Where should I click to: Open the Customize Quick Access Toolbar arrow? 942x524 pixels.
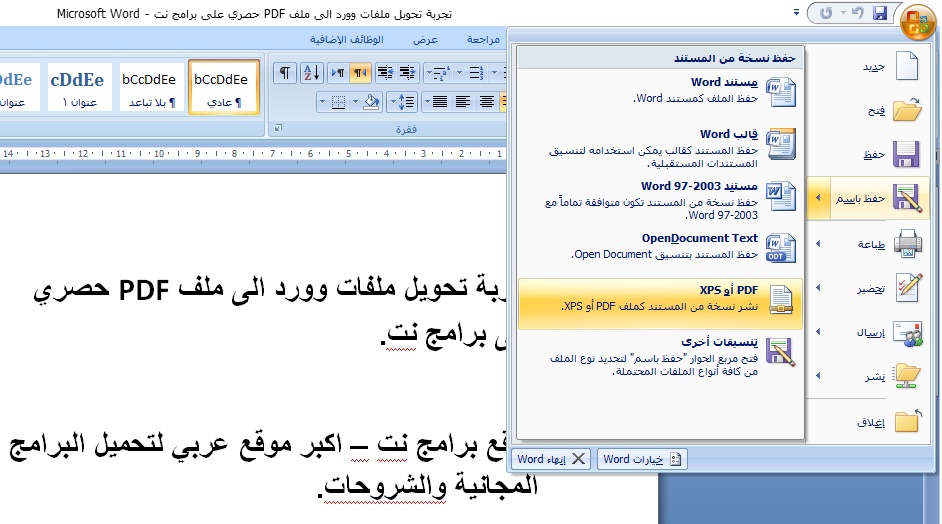[797, 12]
